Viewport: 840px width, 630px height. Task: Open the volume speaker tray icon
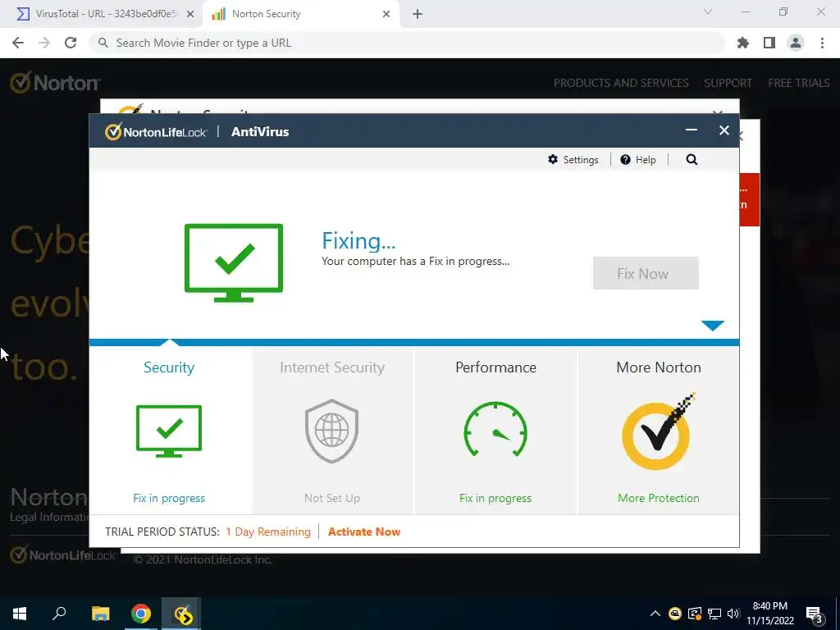[x=733, y=614]
